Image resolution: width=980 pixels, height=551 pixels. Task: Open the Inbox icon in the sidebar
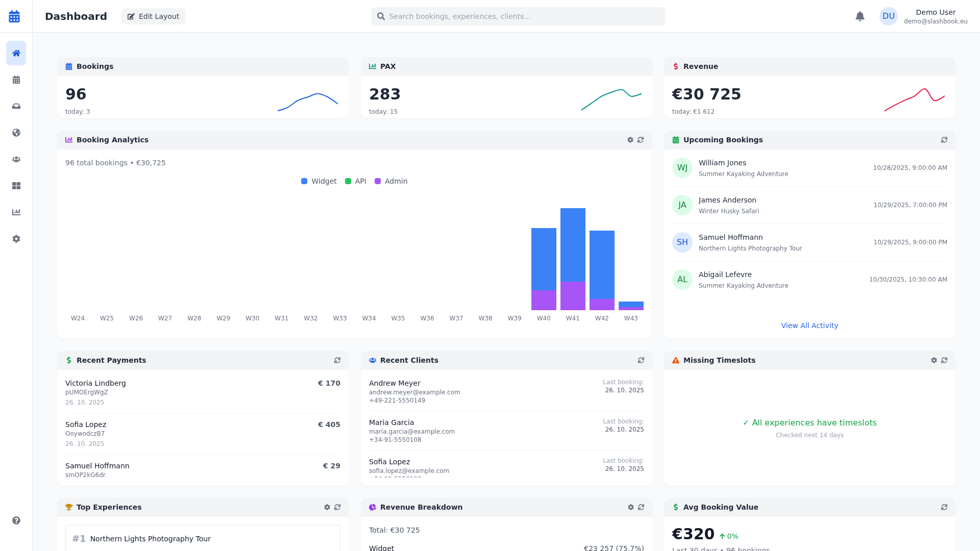[x=16, y=106]
